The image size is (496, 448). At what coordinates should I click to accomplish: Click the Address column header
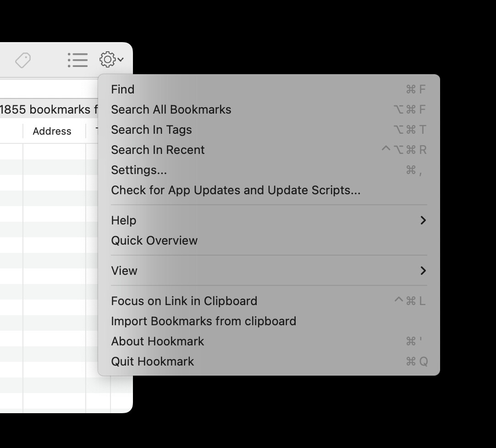tap(52, 131)
